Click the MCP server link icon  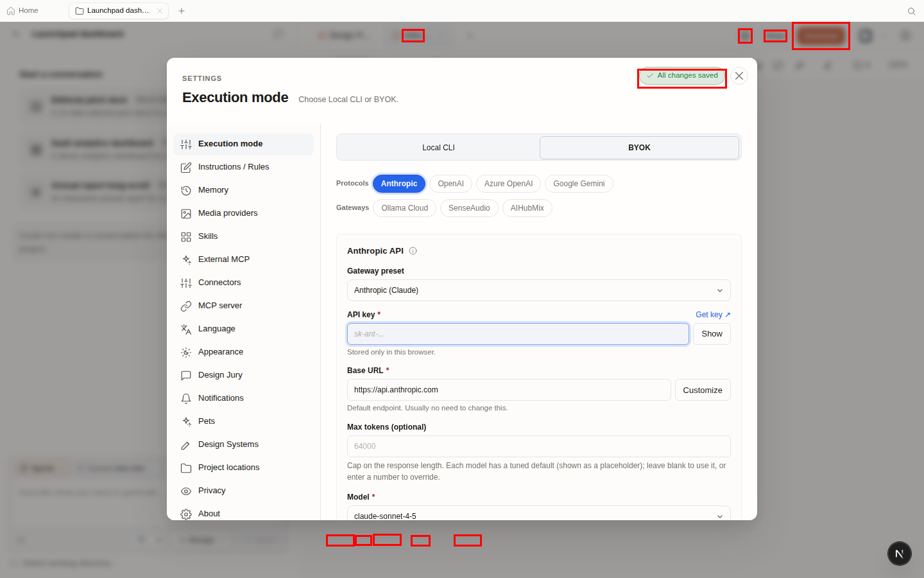[186, 306]
